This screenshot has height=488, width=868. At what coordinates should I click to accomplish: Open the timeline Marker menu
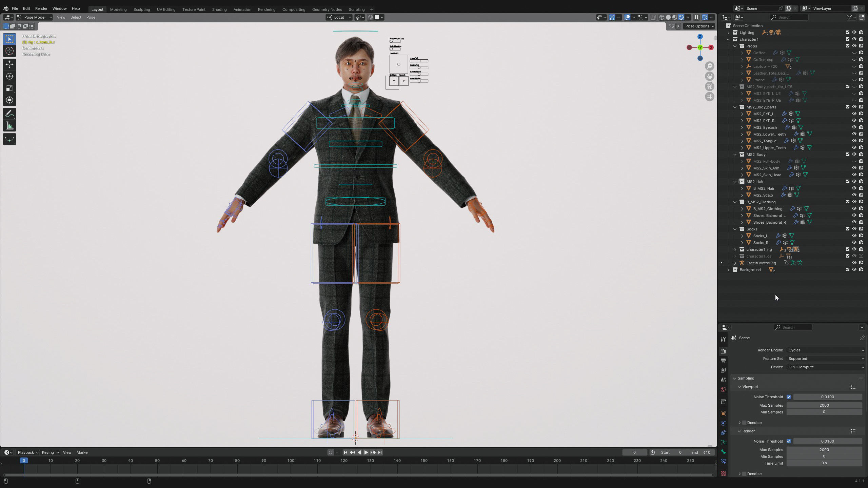tap(83, 452)
